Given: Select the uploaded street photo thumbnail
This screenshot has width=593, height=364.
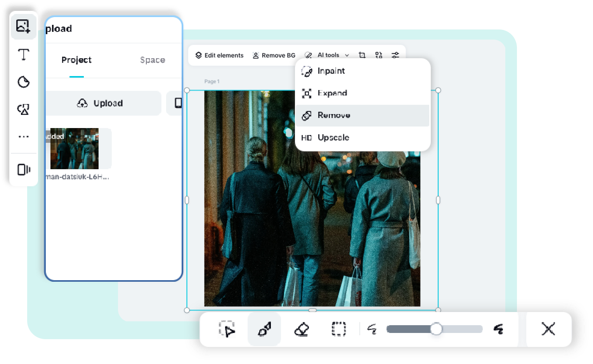Looking at the screenshot, I should 75,149.
